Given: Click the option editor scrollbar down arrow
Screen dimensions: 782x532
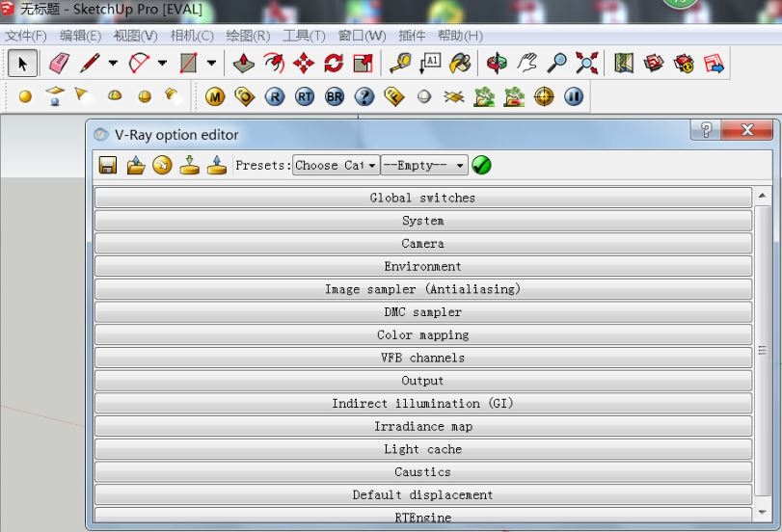Looking at the screenshot, I should click(762, 512).
